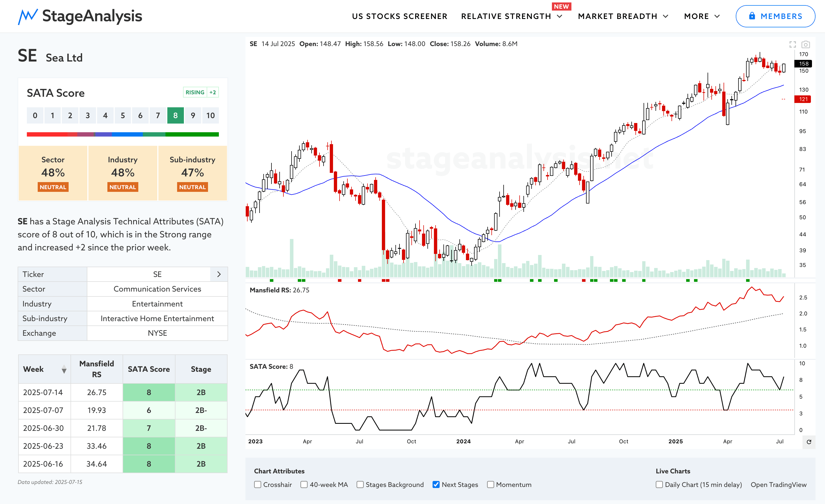Click the SATA Score: 8 chart label
Screen dimensions: 825x504
(x=271, y=367)
